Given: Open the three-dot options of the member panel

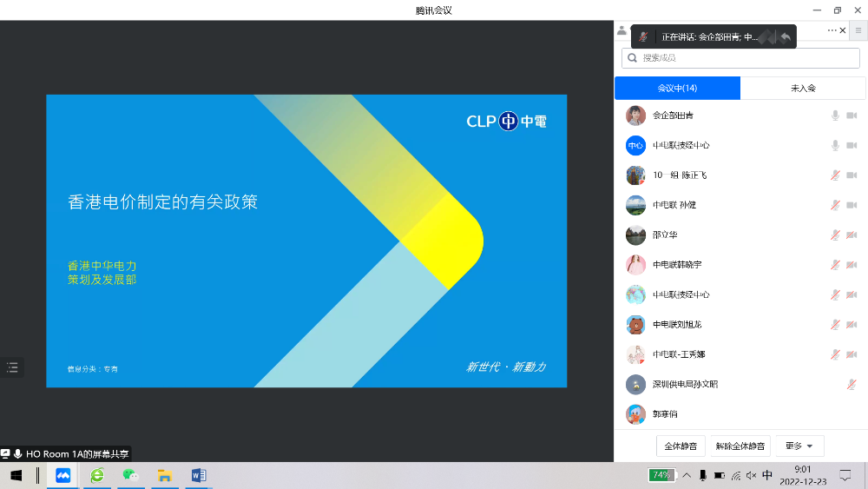Looking at the screenshot, I should point(832,30).
